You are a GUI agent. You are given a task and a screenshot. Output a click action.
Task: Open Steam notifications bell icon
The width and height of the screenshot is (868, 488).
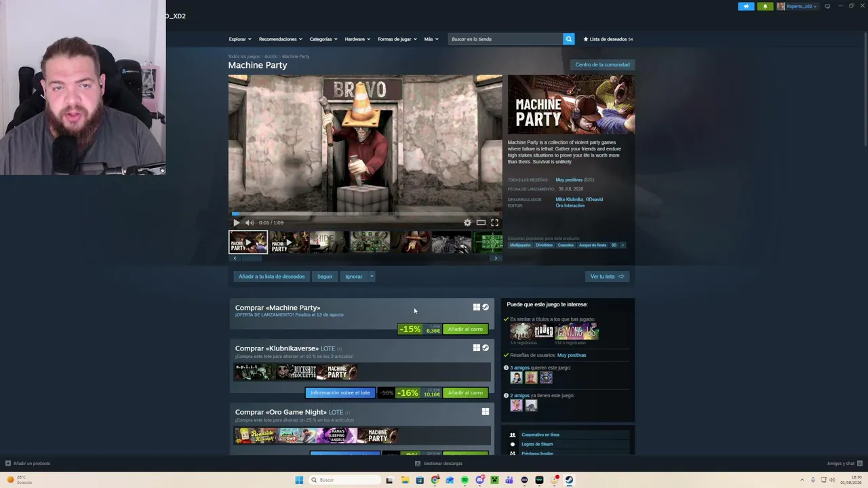tap(765, 6)
